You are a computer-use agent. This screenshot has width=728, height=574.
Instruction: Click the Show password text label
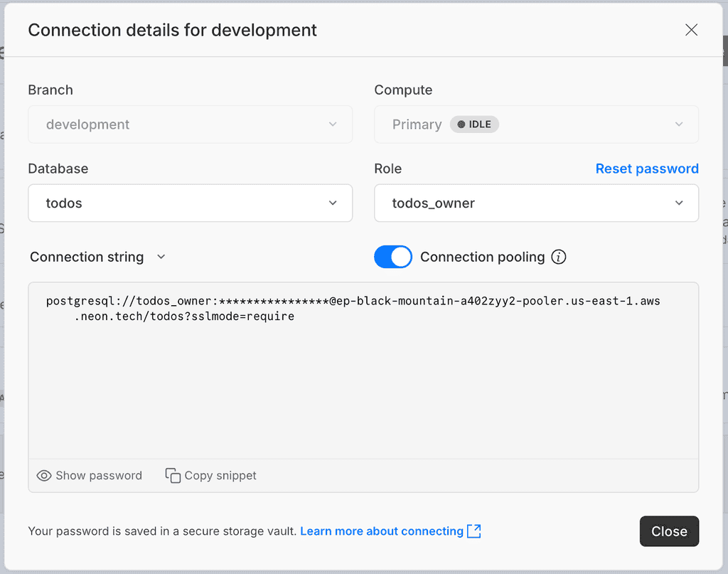click(99, 476)
